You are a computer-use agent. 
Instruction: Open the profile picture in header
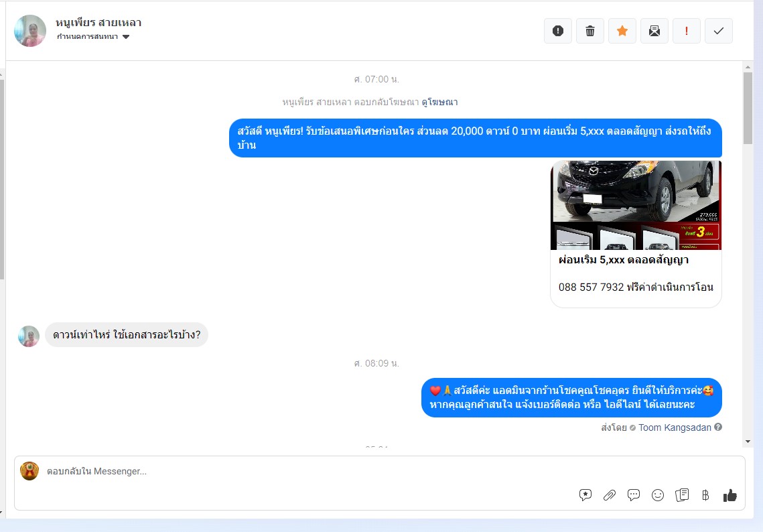[x=30, y=31]
